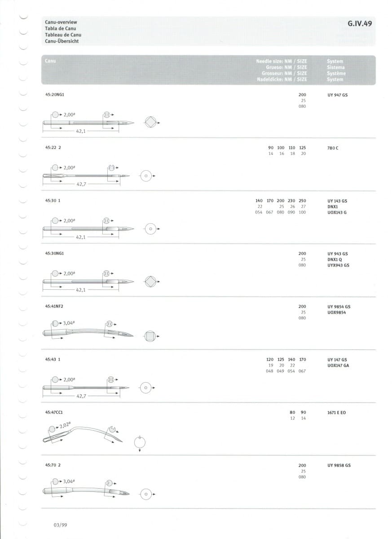Click the diamond cross-section icon for 45:30NG1
392x539 pixels.
pyautogui.click(x=151, y=282)
